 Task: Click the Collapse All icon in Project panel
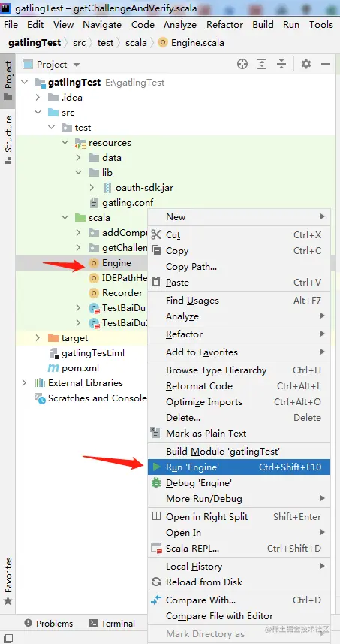281,64
